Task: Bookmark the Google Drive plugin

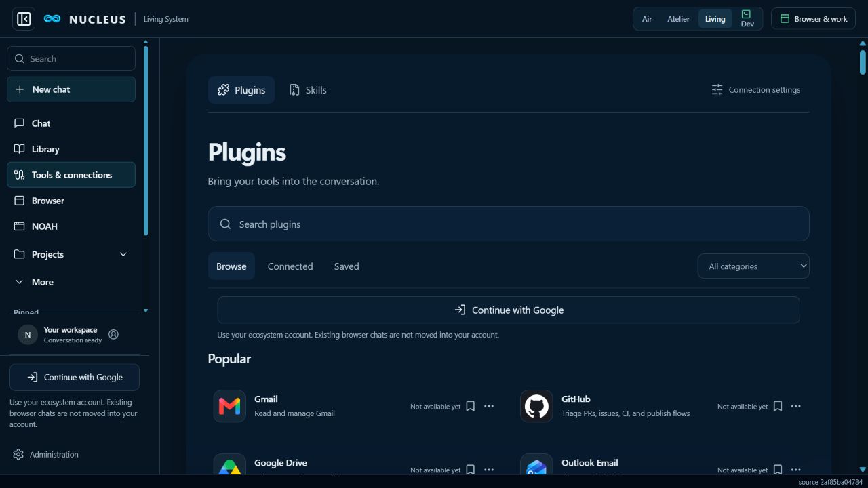Action: tap(470, 470)
